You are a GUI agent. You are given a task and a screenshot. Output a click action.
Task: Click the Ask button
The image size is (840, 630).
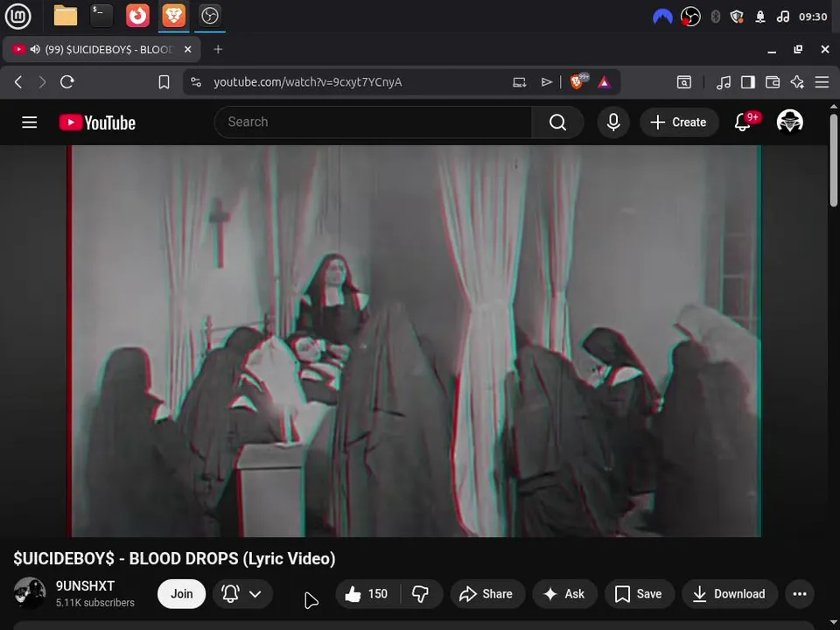[564, 593]
